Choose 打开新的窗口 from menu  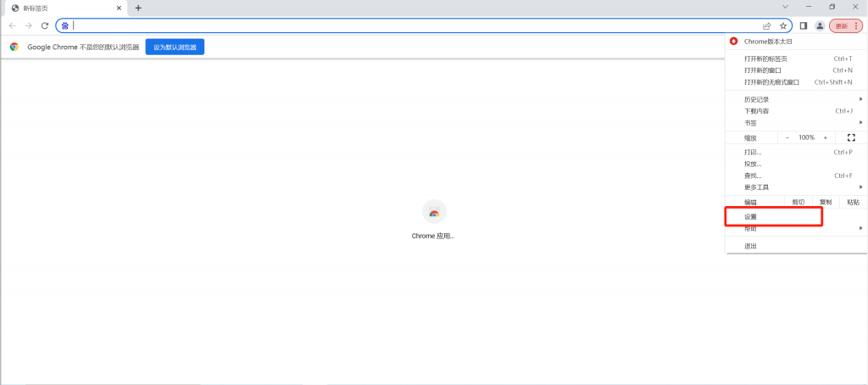(796, 70)
